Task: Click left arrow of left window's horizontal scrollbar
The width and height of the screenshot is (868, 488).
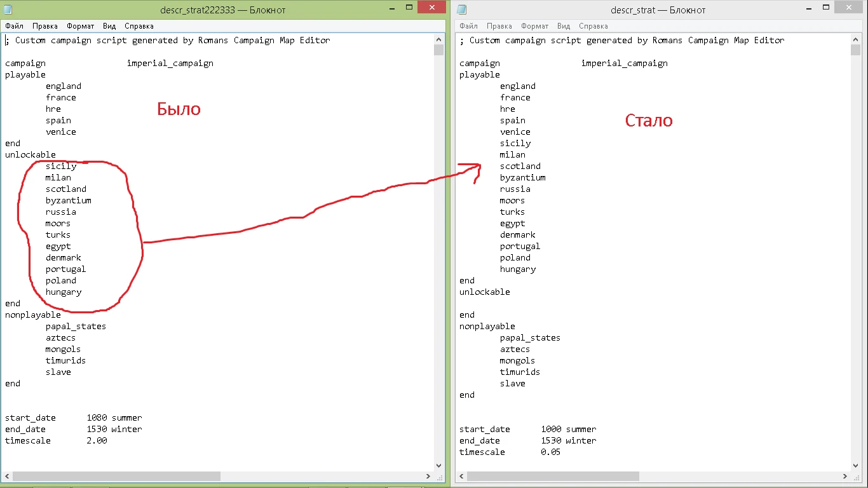Action: coord(6,476)
